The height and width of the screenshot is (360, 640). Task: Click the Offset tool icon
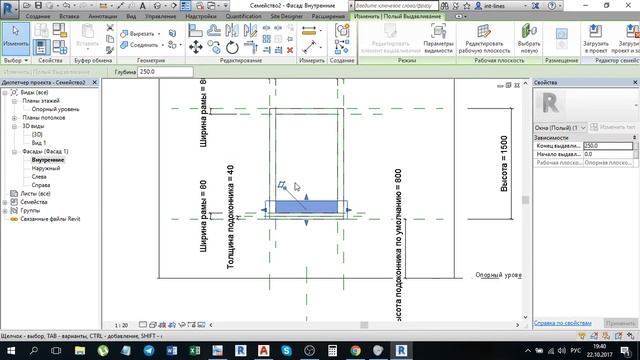(x=214, y=31)
